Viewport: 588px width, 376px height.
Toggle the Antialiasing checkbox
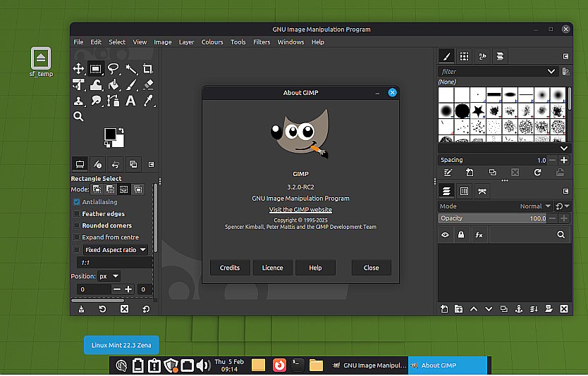coord(77,202)
